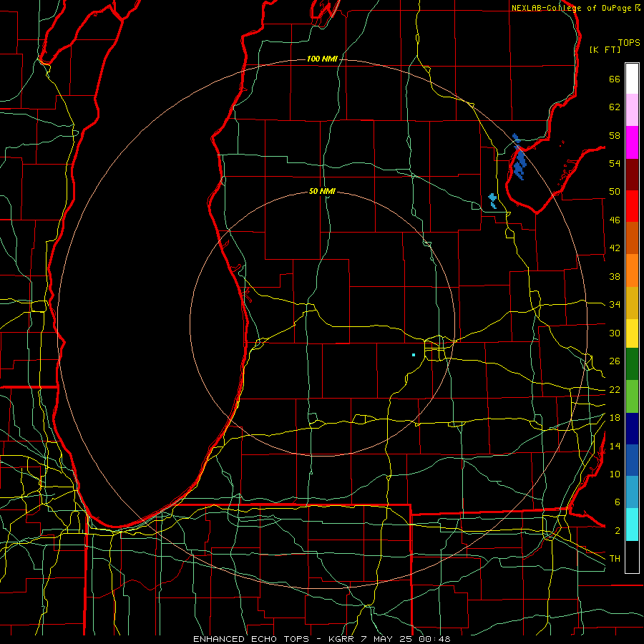The width and height of the screenshot is (644, 644).
Task: Click the navy legend swatch near 18
Action: (632, 429)
